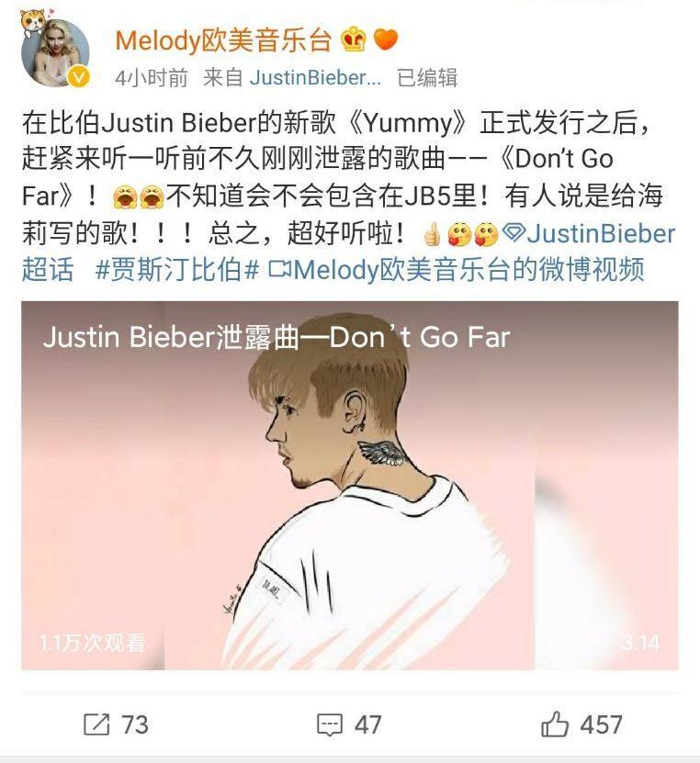Open hashtag #贾斯汀比伯#
Viewport: 700px width, 763px height.
point(176,270)
